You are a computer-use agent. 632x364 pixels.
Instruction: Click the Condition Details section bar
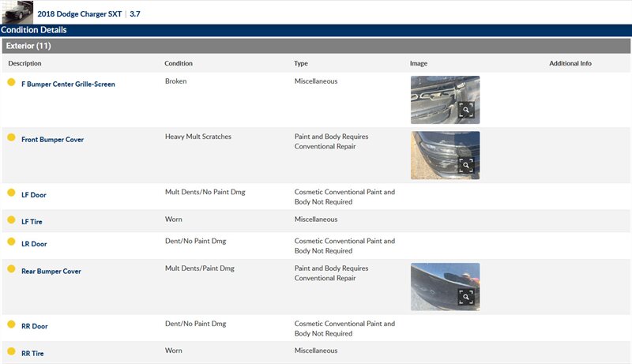pyautogui.click(x=316, y=30)
